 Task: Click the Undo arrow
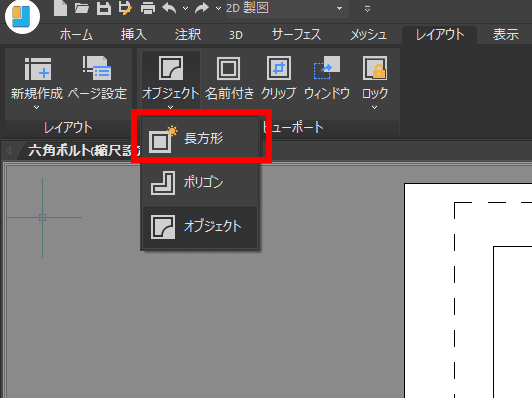tap(169, 8)
